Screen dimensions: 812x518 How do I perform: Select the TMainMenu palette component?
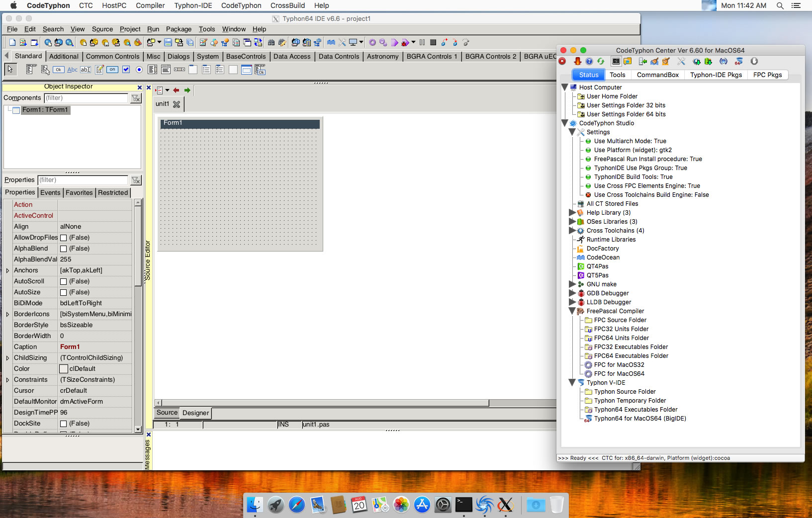[x=30, y=70]
